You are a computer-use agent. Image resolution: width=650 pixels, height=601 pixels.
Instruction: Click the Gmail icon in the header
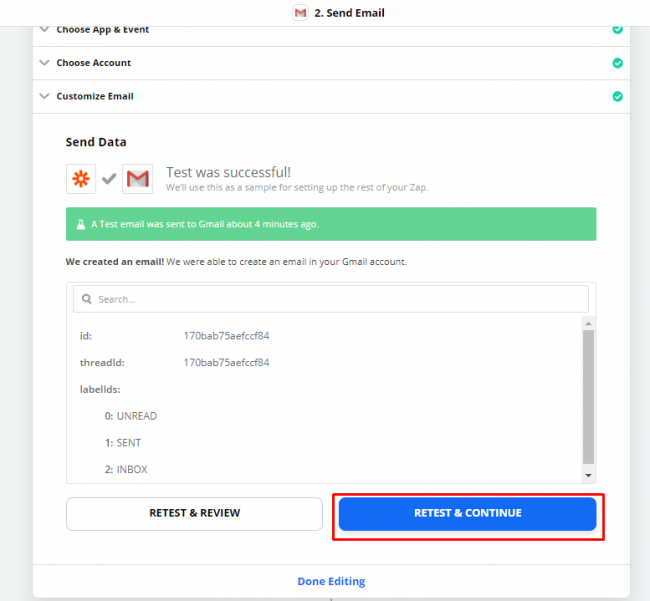[x=300, y=13]
